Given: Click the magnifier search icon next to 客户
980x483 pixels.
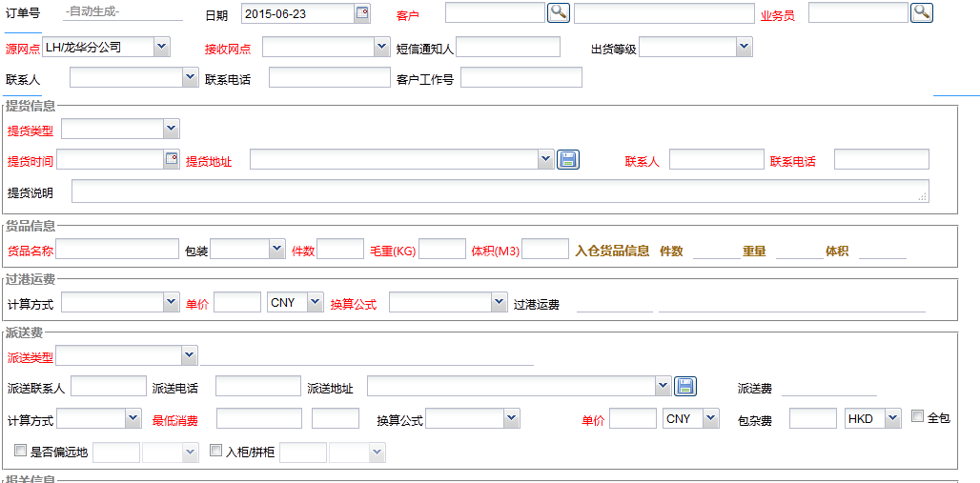Looking at the screenshot, I should click(x=558, y=12).
